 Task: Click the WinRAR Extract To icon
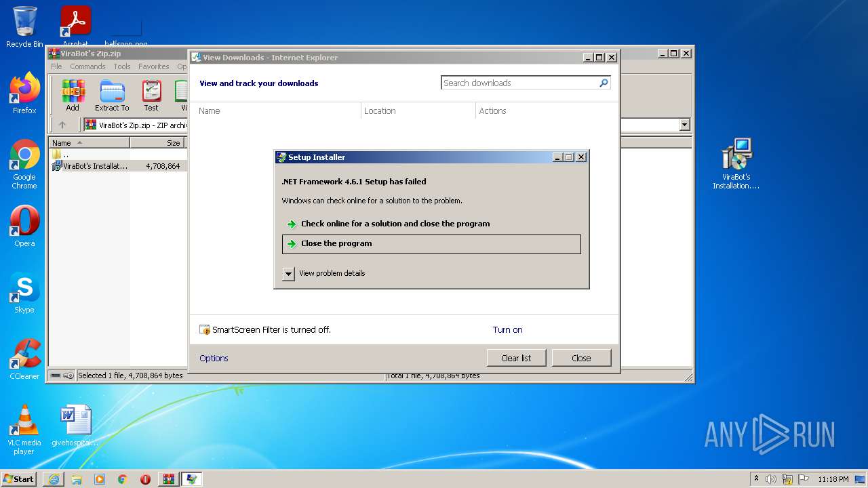tap(112, 96)
